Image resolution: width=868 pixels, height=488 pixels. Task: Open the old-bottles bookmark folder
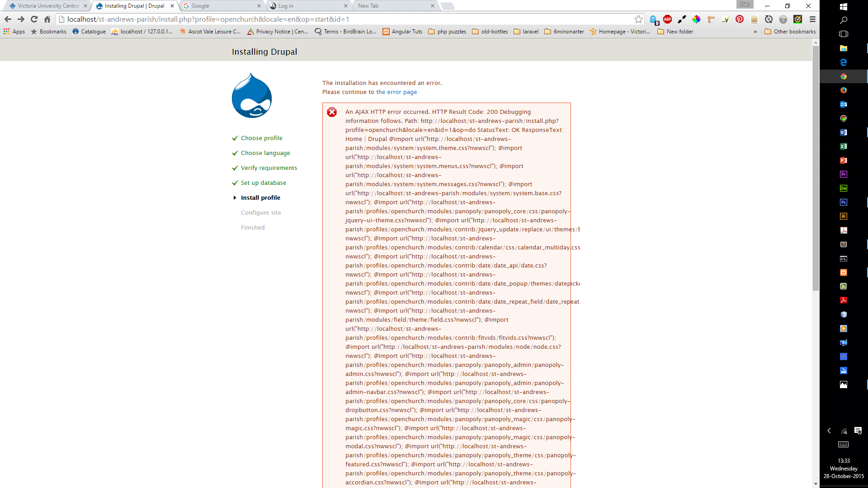490,32
